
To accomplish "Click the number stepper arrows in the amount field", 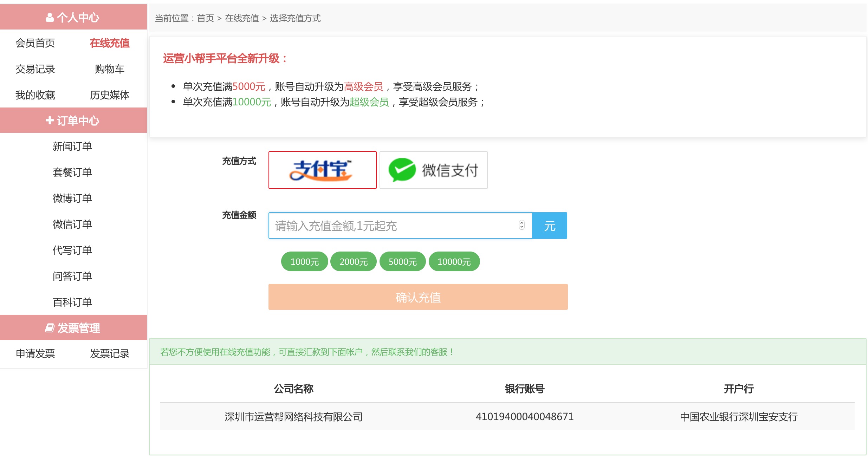I will click(x=522, y=225).
